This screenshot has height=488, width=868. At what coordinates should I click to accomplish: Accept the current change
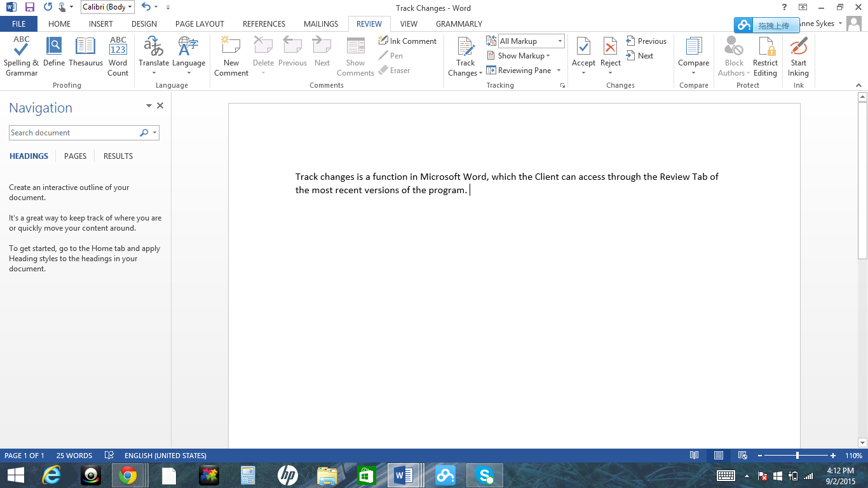click(x=583, y=51)
